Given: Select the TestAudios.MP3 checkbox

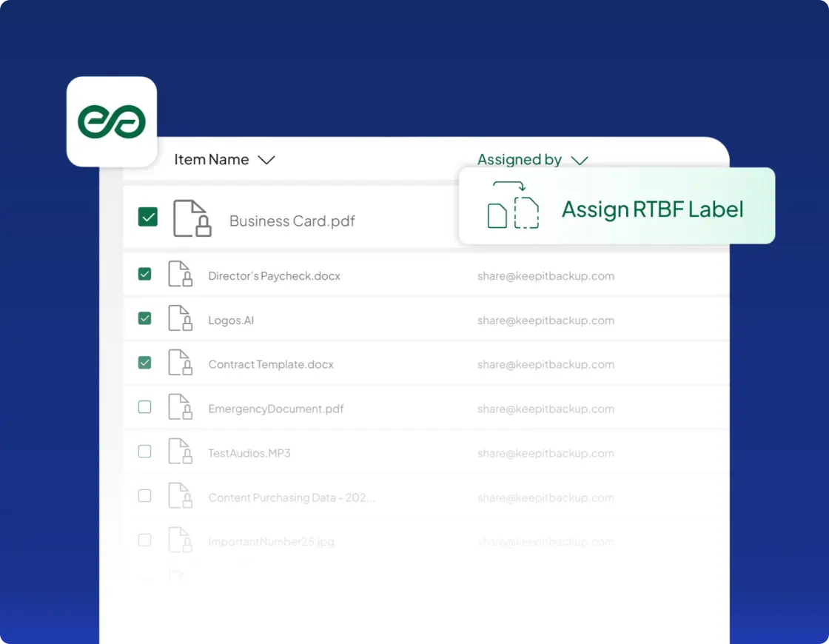Looking at the screenshot, I should (145, 452).
